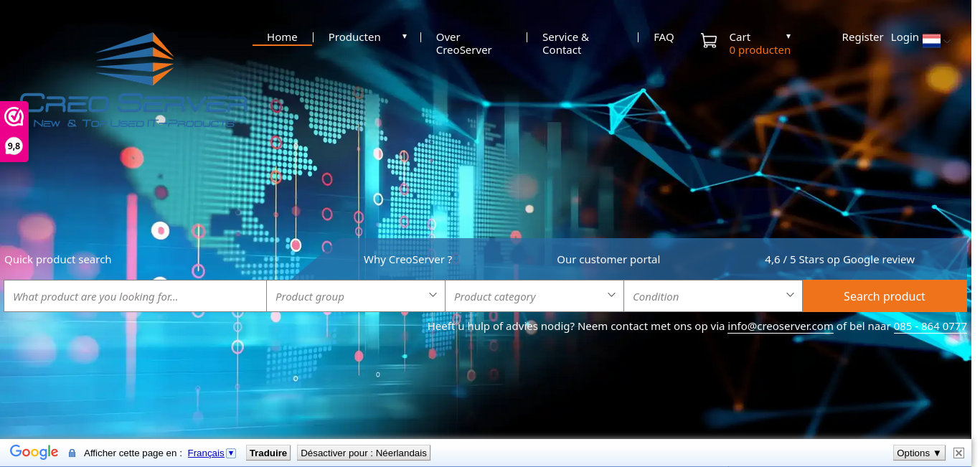The image size is (980, 467).
Task: Close the Google translate bar
Action: (958, 453)
